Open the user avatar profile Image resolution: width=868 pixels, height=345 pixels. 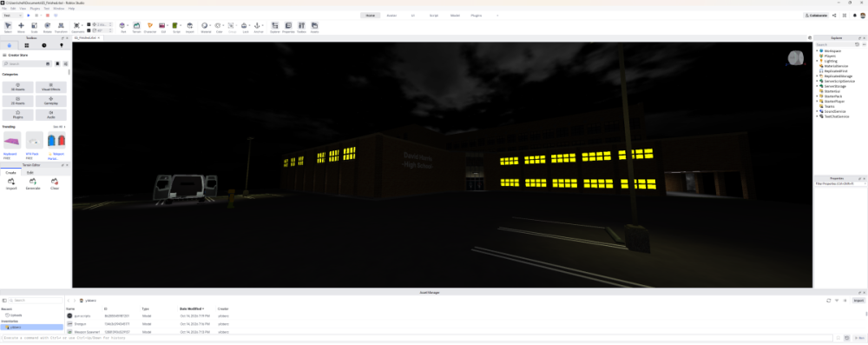click(863, 16)
